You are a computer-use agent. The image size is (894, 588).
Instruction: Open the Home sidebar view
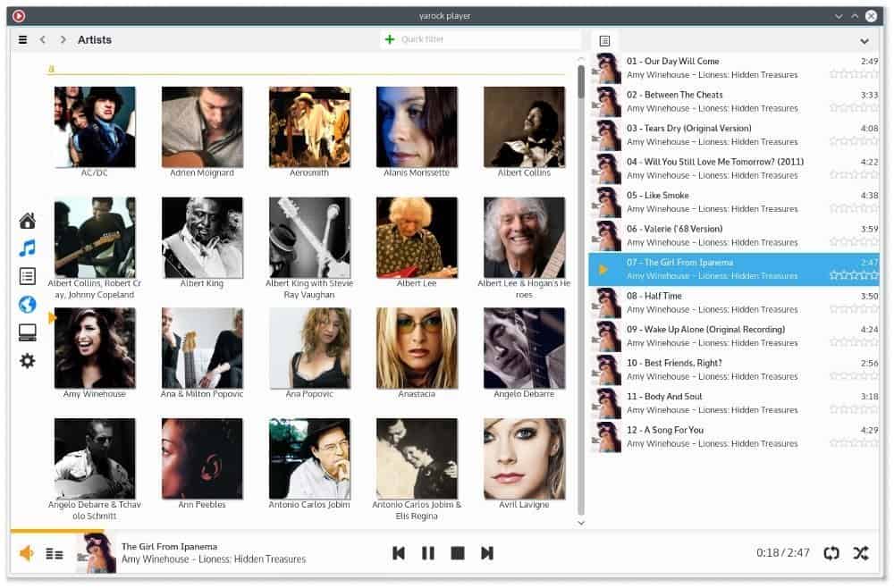tap(28, 221)
